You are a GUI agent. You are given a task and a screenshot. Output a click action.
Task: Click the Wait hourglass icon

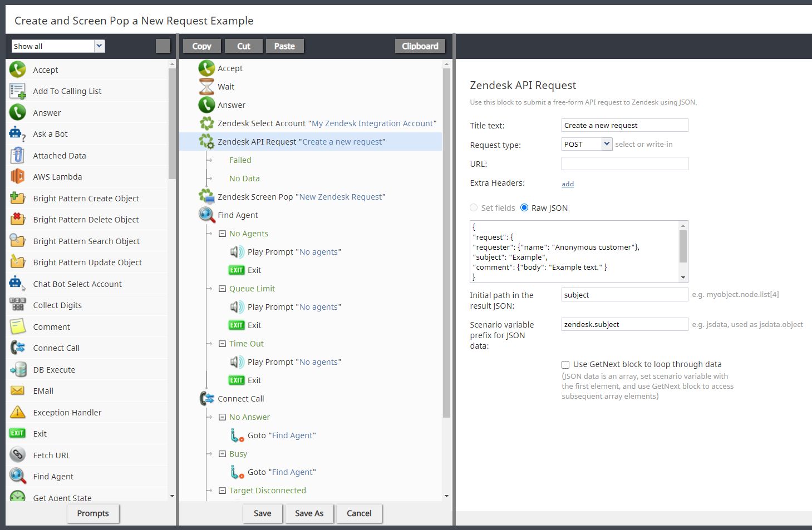(206, 87)
